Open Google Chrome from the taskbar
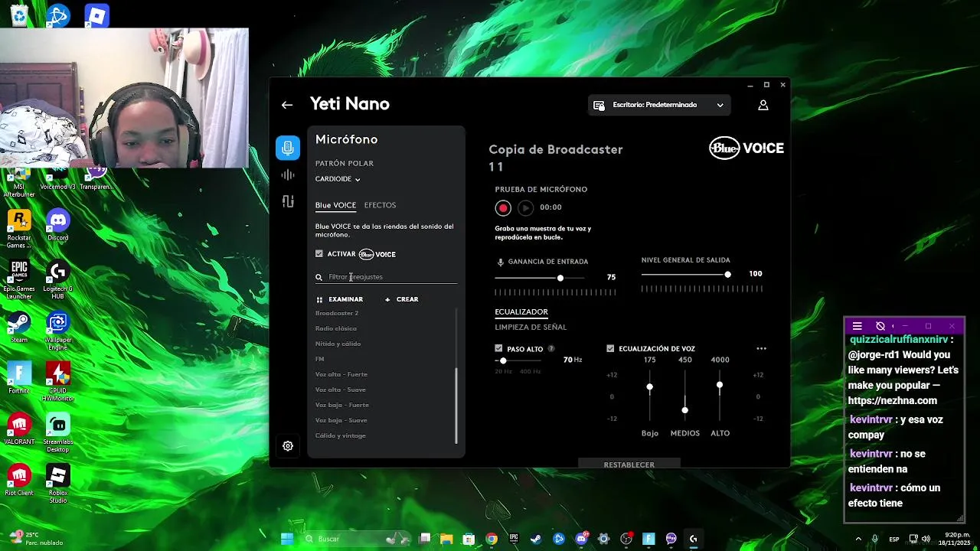The width and height of the screenshot is (980, 551). point(492,539)
